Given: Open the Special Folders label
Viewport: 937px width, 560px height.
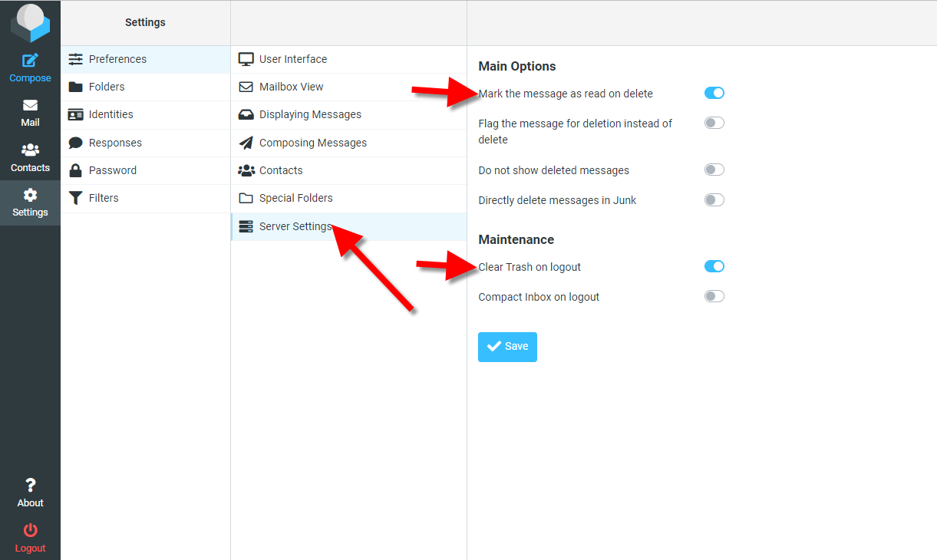Looking at the screenshot, I should pos(296,198).
